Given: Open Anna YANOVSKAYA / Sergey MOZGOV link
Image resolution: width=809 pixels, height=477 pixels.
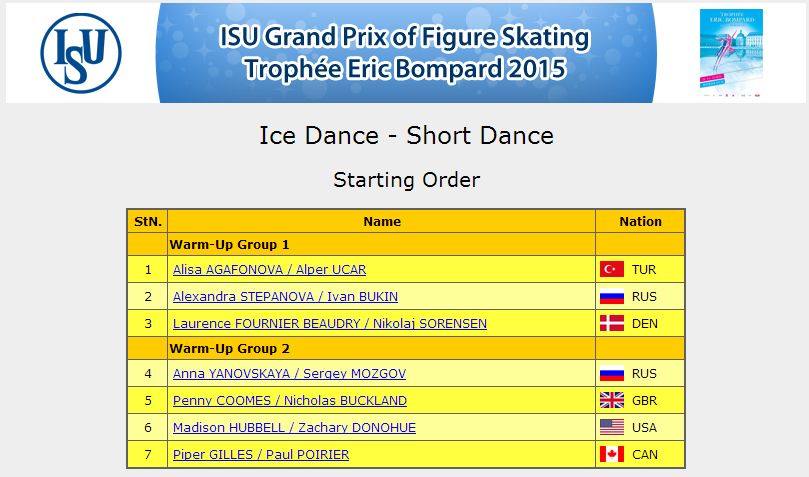Looking at the screenshot, I should pyautogui.click(x=289, y=374).
